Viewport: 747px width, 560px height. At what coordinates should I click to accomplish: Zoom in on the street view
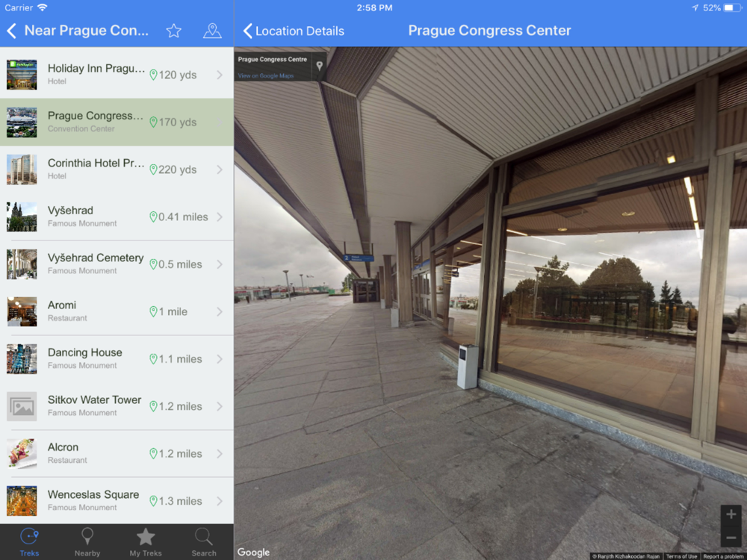click(x=731, y=514)
